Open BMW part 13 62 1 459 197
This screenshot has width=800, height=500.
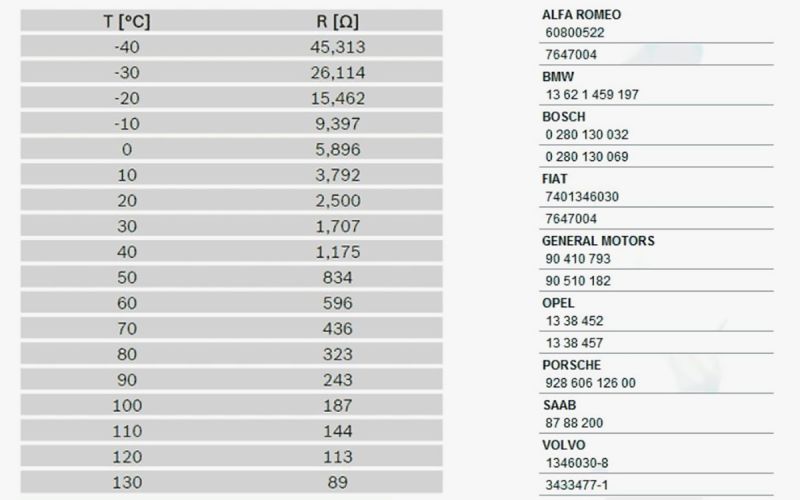point(592,94)
